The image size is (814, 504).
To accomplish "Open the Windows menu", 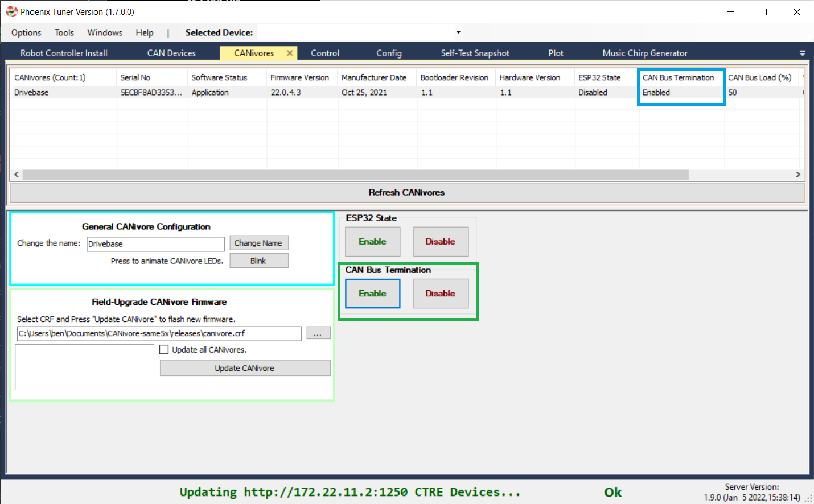I will [105, 32].
